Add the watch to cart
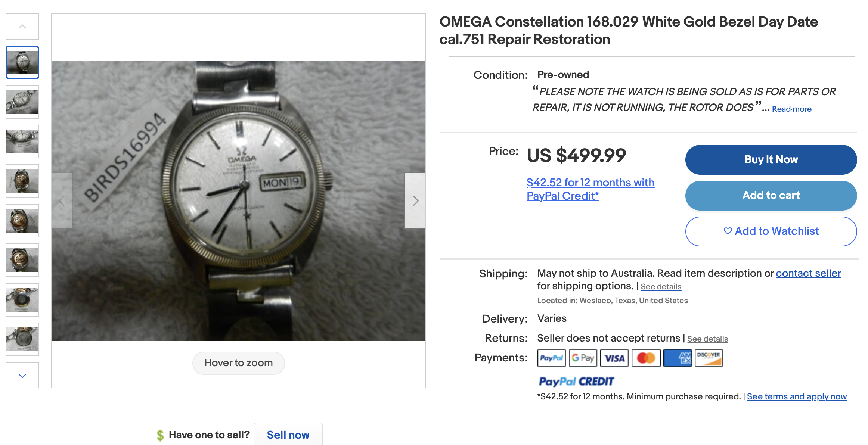This screenshot has height=445, width=868. pos(771,195)
